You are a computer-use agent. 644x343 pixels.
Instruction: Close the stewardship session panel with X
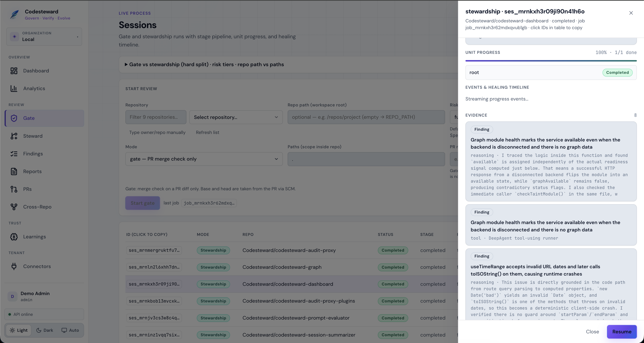[631, 13]
